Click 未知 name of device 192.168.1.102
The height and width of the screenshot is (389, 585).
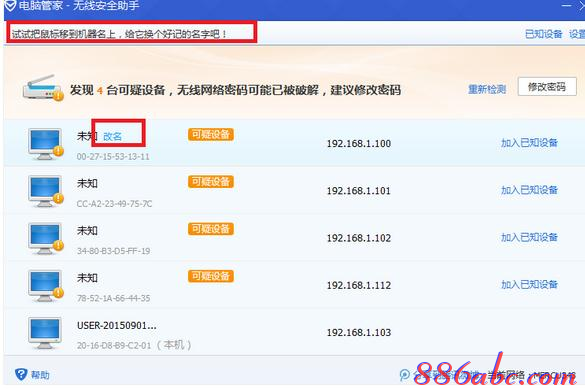(x=87, y=230)
